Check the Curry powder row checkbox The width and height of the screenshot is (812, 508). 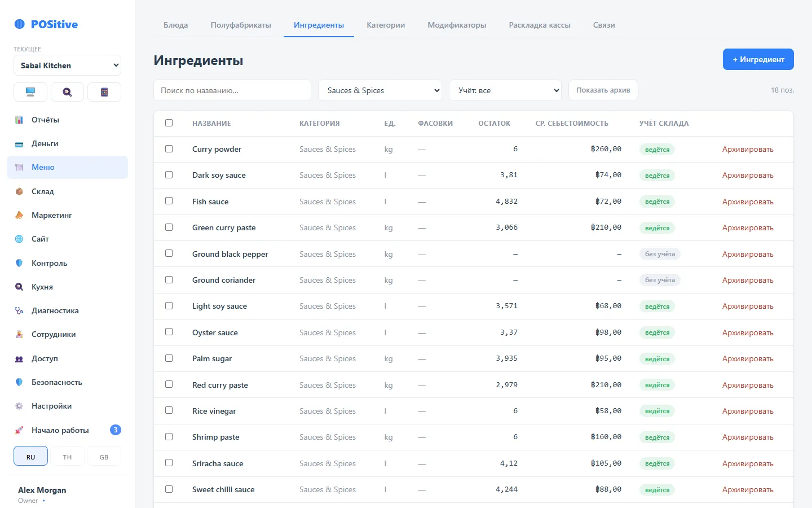tap(169, 149)
